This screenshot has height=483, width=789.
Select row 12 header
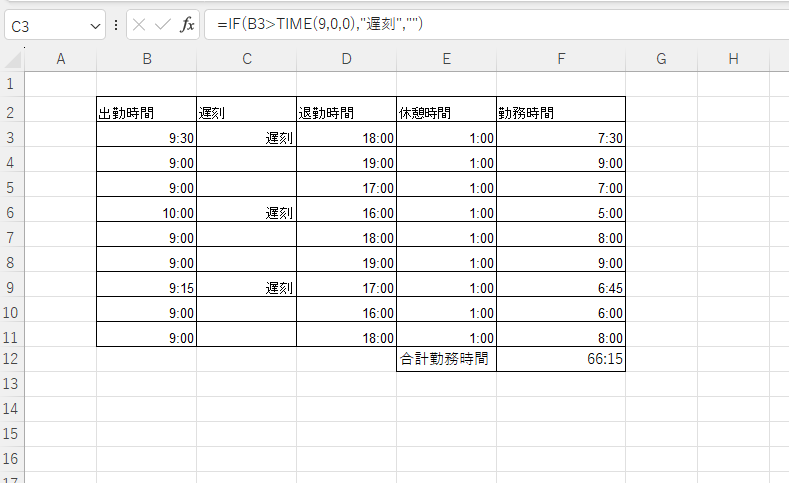[x=12, y=359]
